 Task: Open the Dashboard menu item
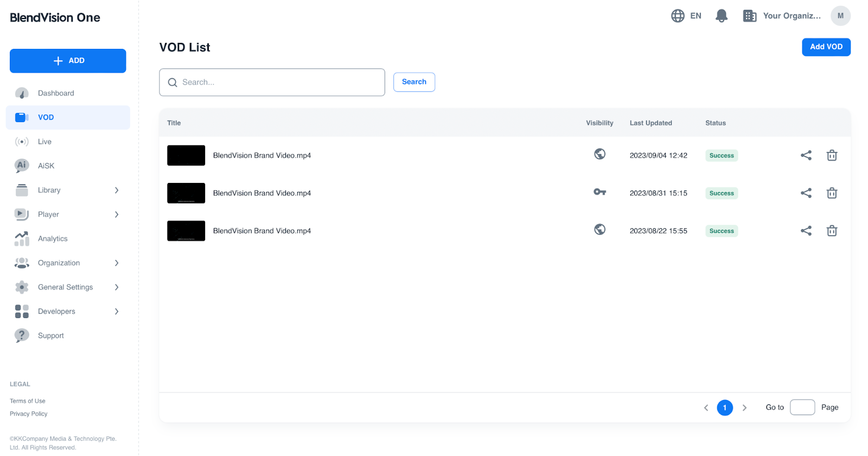[56, 93]
